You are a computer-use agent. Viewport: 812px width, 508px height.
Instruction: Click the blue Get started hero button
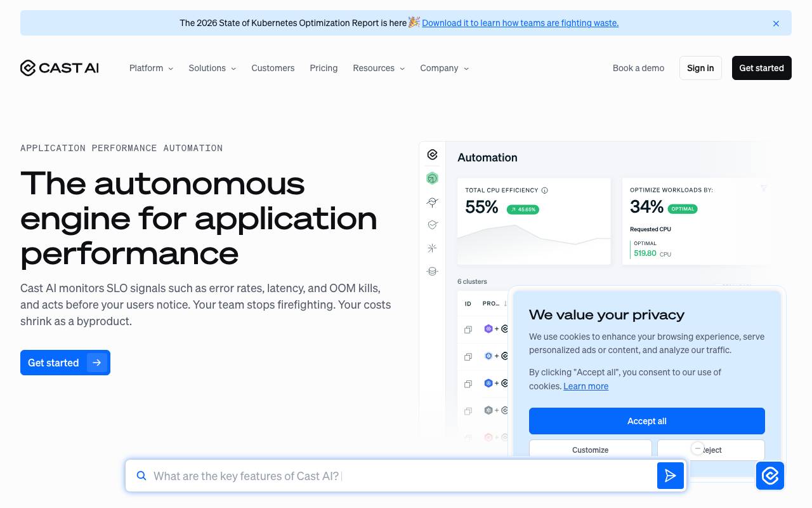click(65, 363)
